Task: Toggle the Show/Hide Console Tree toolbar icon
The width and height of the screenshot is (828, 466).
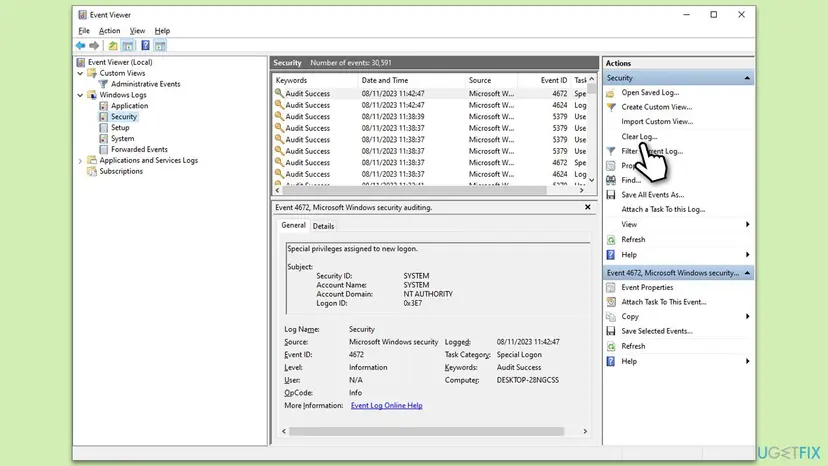Action: pyautogui.click(x=128, y=46)
